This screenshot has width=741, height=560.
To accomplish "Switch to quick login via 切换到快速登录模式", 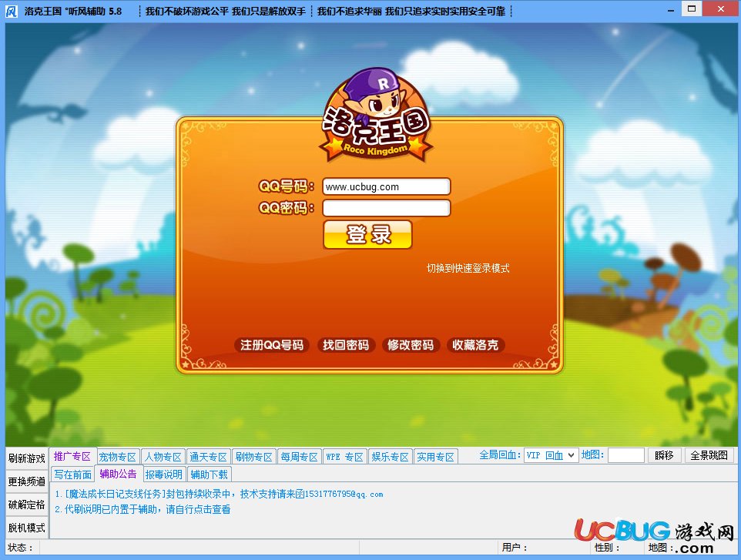I will pos(468,268).
